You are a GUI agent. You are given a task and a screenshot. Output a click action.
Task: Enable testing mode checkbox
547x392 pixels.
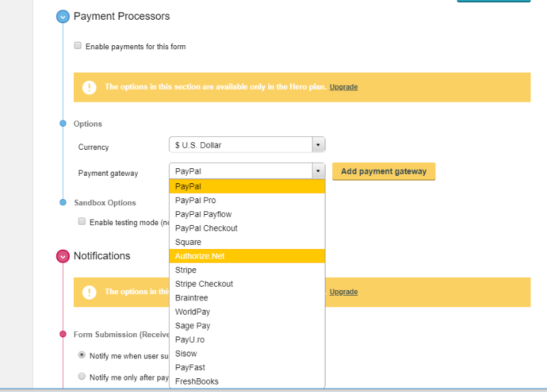tap(81, 221)
